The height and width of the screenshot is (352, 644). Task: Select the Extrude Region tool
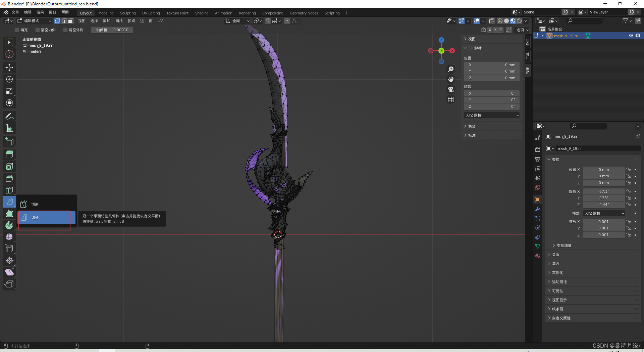pyautogui.click(x=9, y=155)
